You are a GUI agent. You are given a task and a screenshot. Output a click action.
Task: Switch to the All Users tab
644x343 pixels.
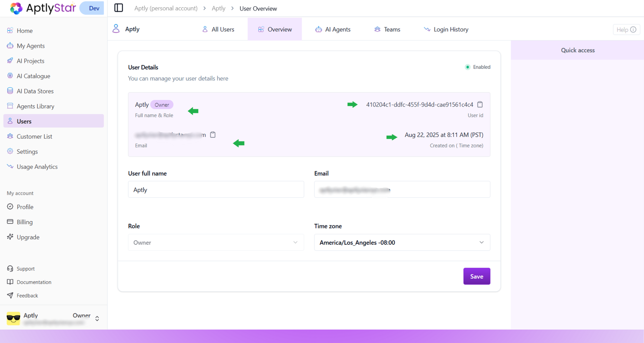pyautogui.click(x=218, y=29)
